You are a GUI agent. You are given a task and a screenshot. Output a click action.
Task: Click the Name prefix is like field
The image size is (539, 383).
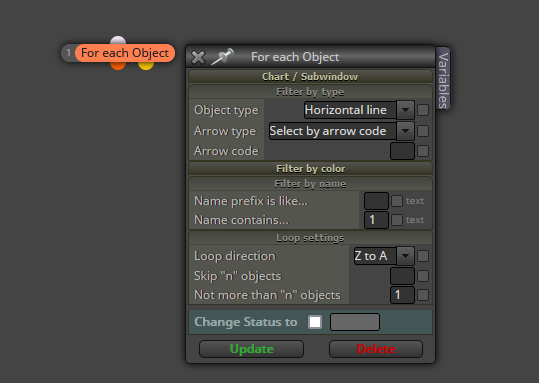pyautogui.click(x=376, y=201)
